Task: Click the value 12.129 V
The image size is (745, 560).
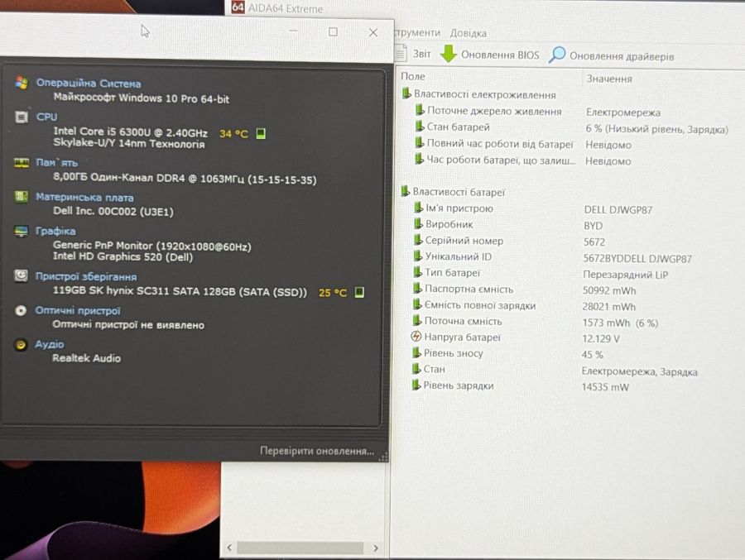Action: click(601, 339)
